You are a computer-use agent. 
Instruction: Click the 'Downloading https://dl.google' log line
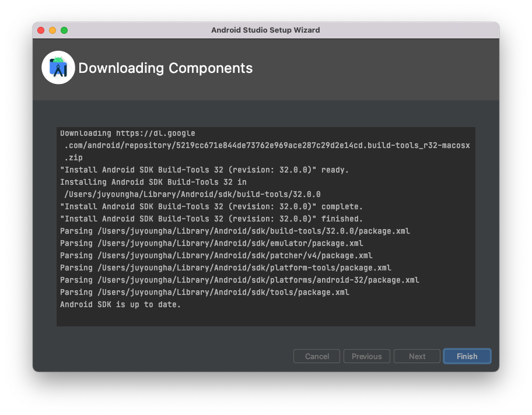tap(128, 133)
